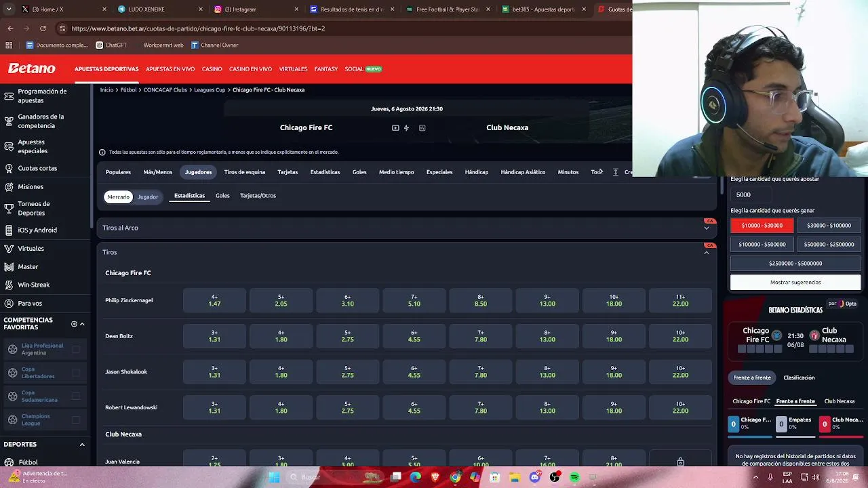
Task: Open the live stream video icon
Action: (x=395, y=127)
